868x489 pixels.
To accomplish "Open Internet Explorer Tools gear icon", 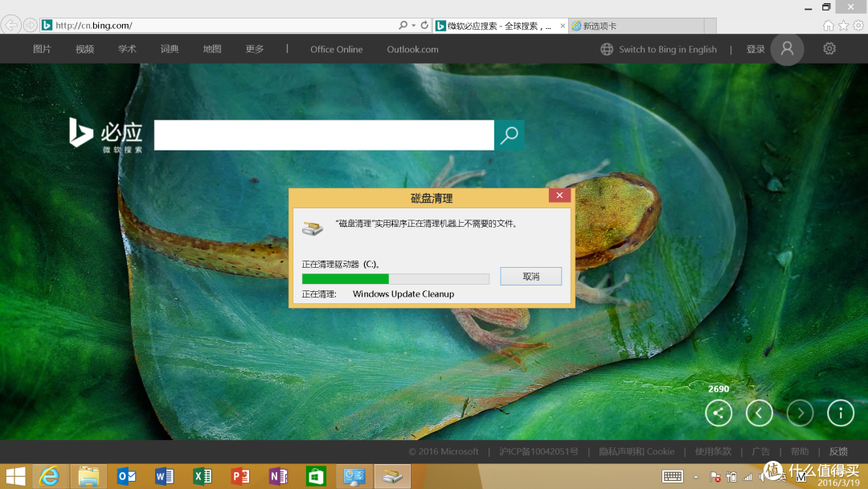I will (858, 26).
